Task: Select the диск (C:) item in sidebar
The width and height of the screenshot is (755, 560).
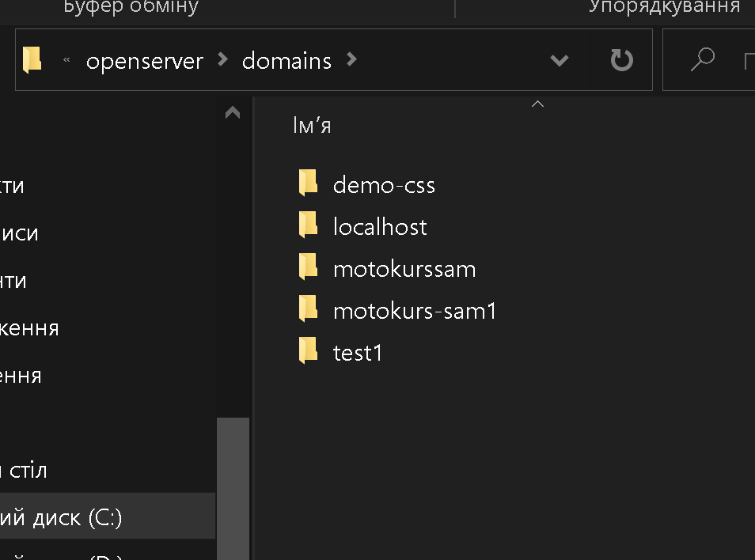Action: [x=63, y=517]
